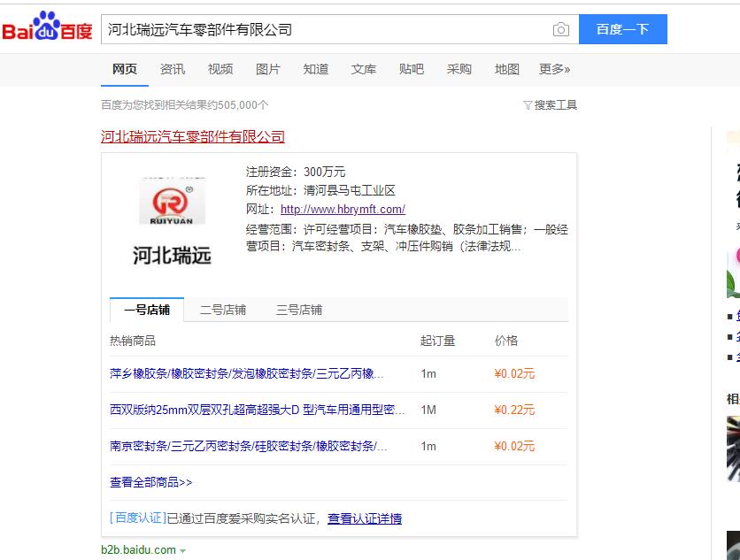The image size is (740, 560).
Task: Visit the http://www.hbrymft.com/ website link
Action: pos(343,209)
